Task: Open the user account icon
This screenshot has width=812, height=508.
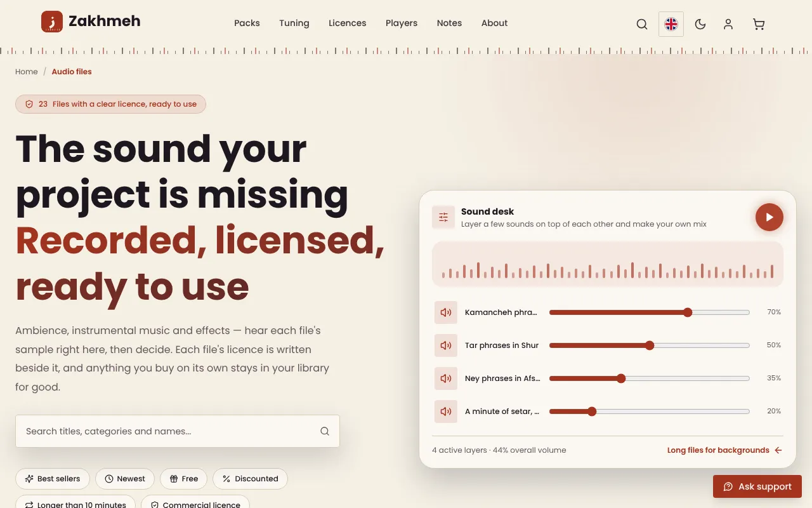Action: tap(728, 24)
